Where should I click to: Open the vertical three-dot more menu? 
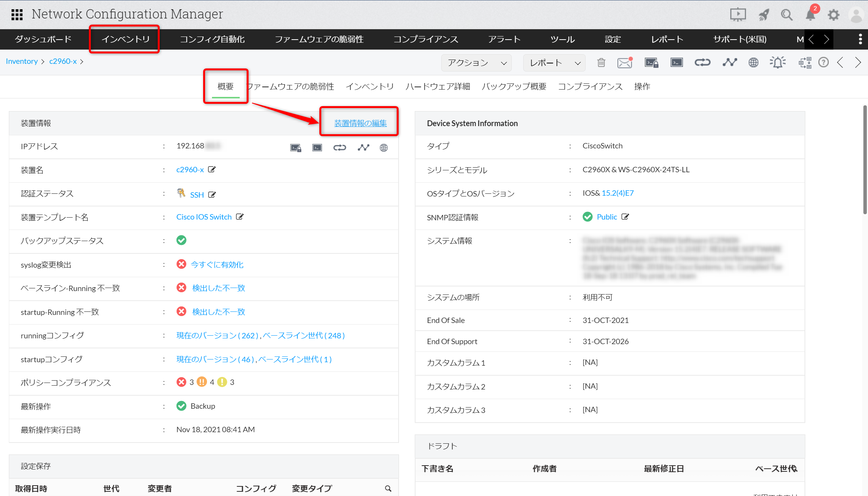(860, 39)
